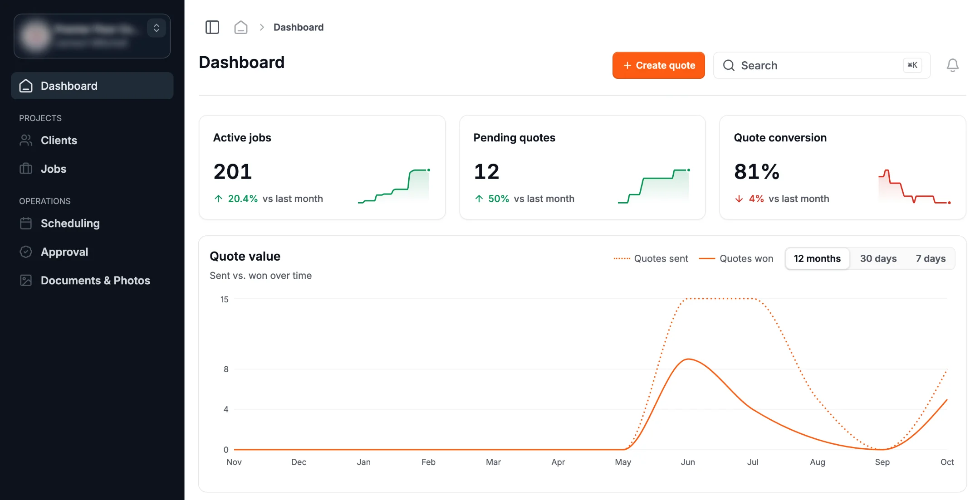Click the 50% vs last month text
The width and height of the screenshot is (980, 500).
tap(524, 199)
